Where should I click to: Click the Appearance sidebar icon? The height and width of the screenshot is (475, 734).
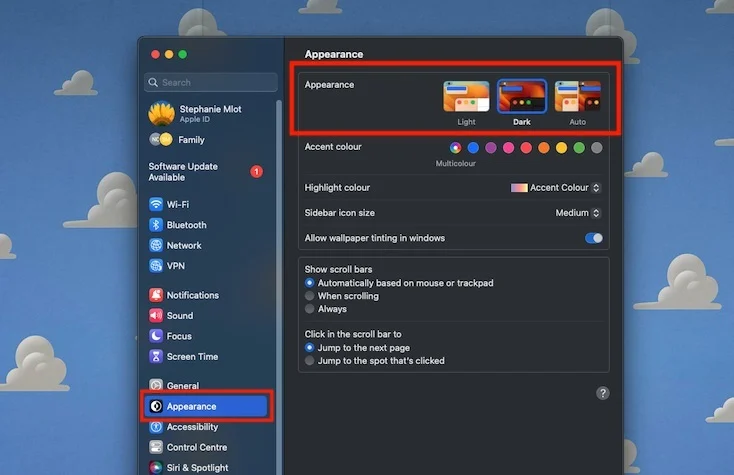point(156,406)
